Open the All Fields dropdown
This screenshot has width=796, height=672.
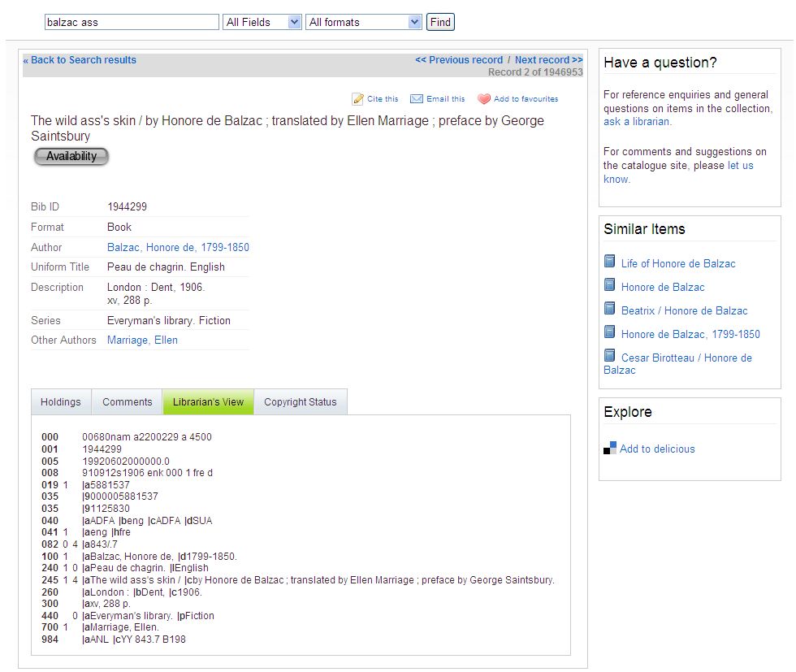(262, 22)
